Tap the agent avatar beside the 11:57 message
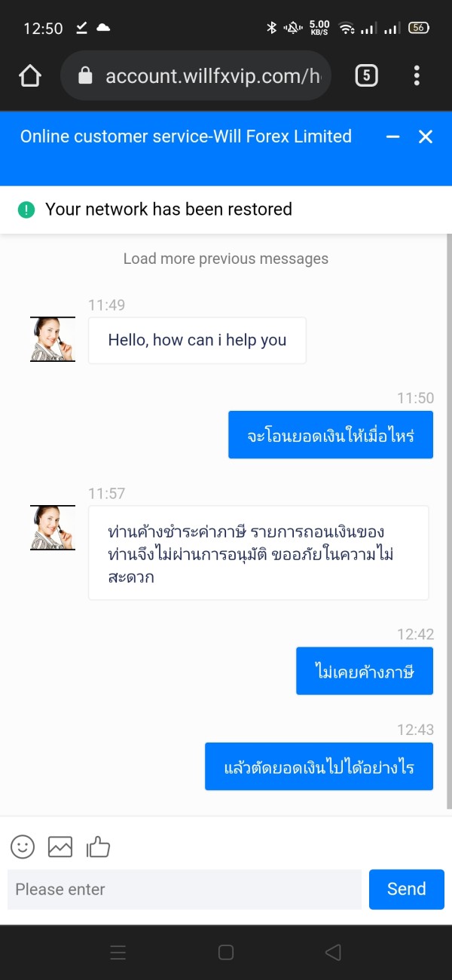The height and width of the screenshot is (980, 452). point(53,528)
